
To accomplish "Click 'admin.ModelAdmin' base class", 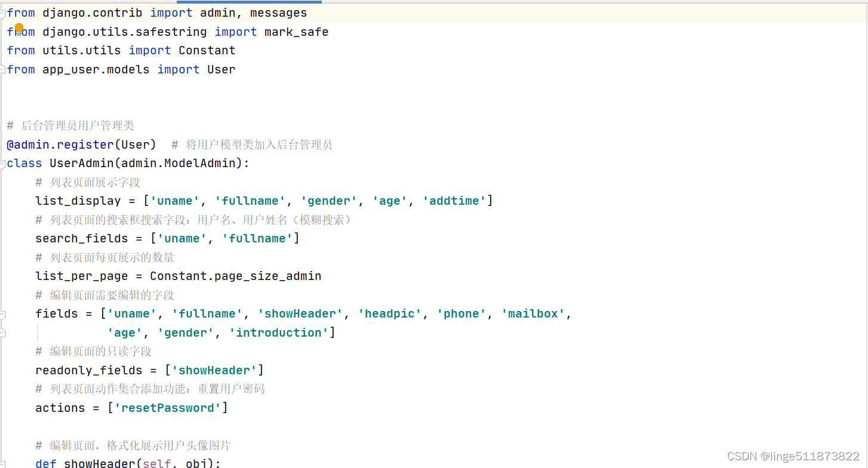I will pos(178,163).
